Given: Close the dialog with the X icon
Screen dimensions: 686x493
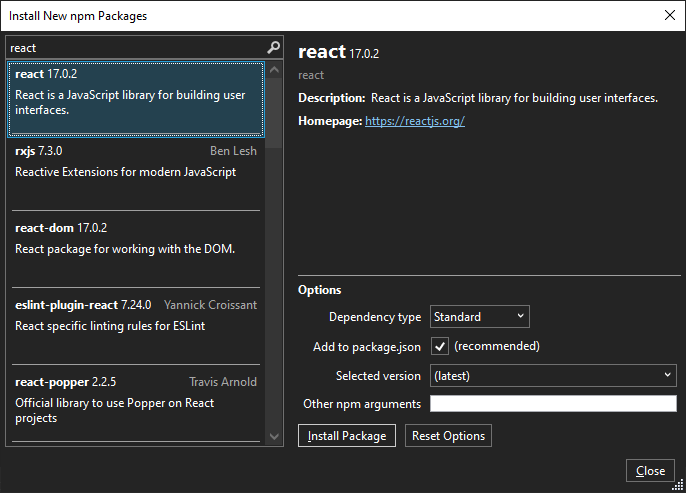Looking at the screenshot, I should [x=669, y=15].
